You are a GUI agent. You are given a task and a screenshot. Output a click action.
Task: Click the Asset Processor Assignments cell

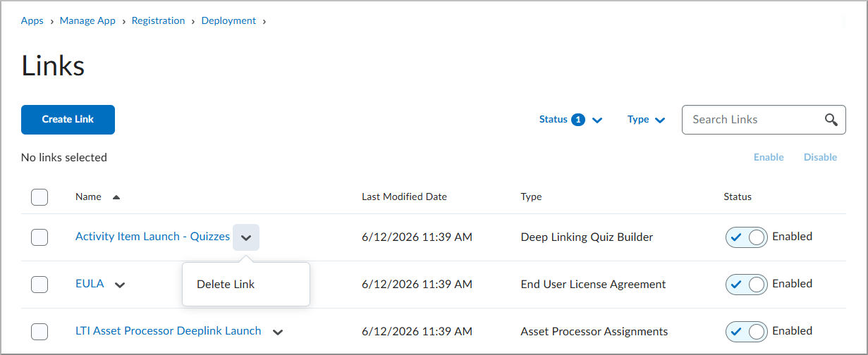(x=594, y=332)
